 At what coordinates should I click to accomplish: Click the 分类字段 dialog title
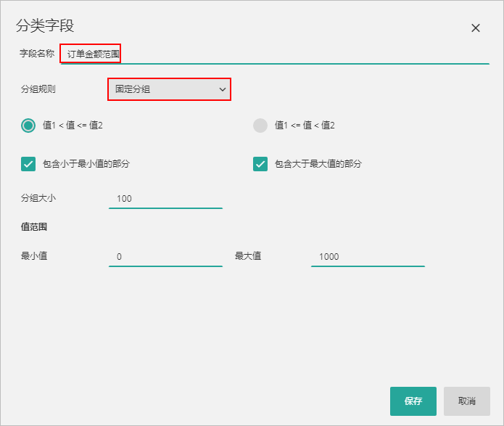pos(45,26)
